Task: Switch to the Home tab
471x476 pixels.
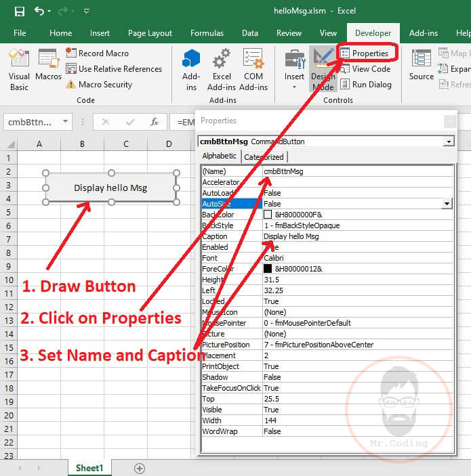Action: coord(61,33)
